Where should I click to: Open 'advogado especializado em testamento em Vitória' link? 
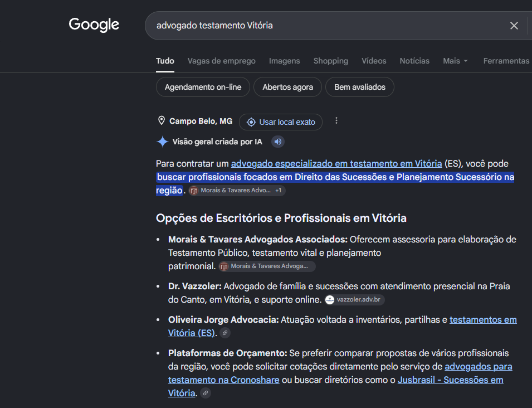(x=336, y=164)
